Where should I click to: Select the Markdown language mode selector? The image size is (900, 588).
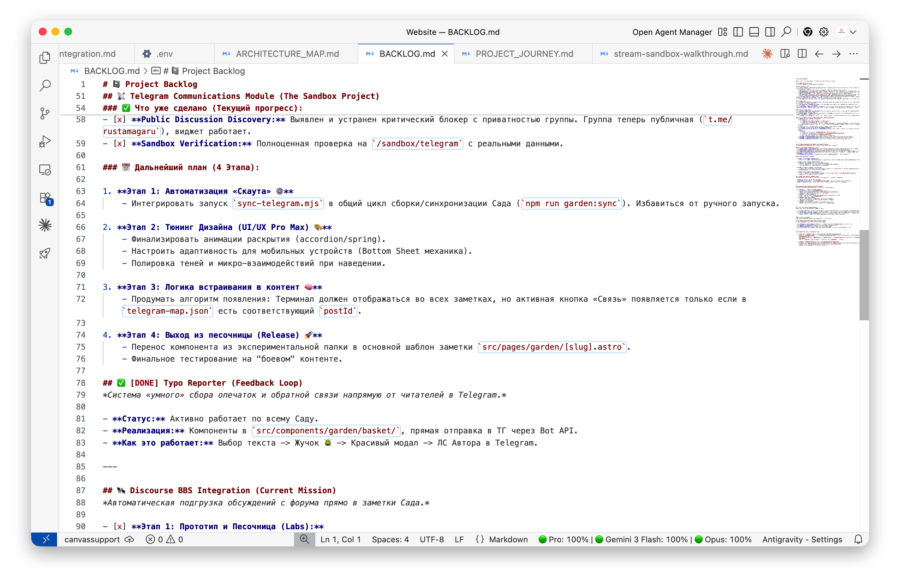(508, 539)
